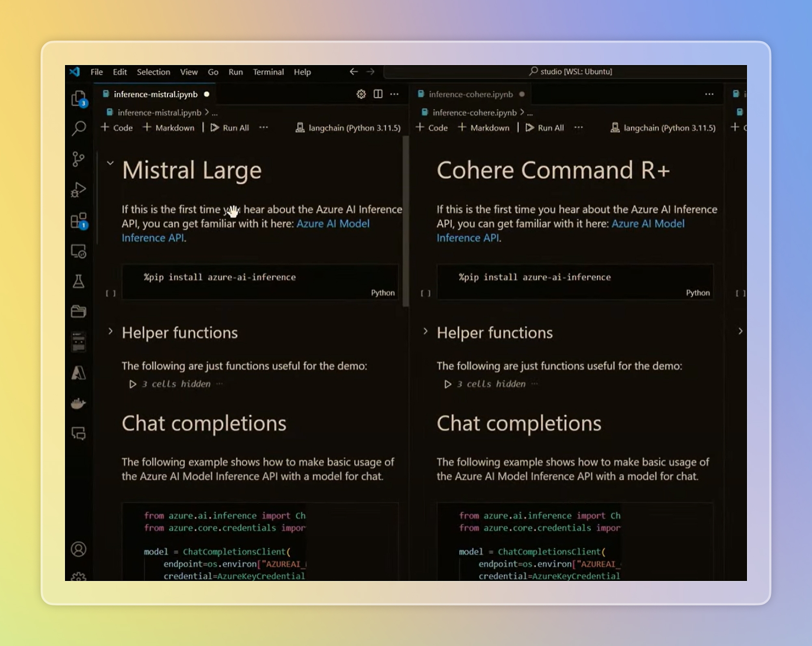Screen dimensions: 812x646
Task: Open the Docker whale icon
Action: point(78,403)
